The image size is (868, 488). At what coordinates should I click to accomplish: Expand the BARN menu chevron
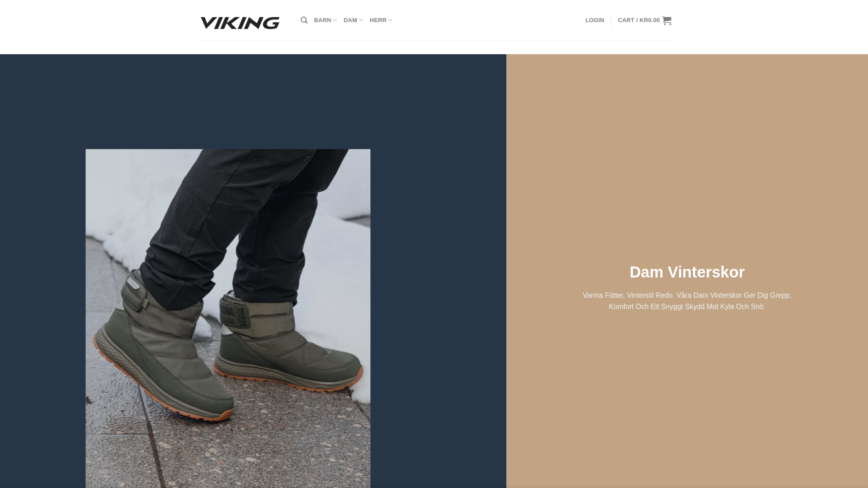point(335,20)
